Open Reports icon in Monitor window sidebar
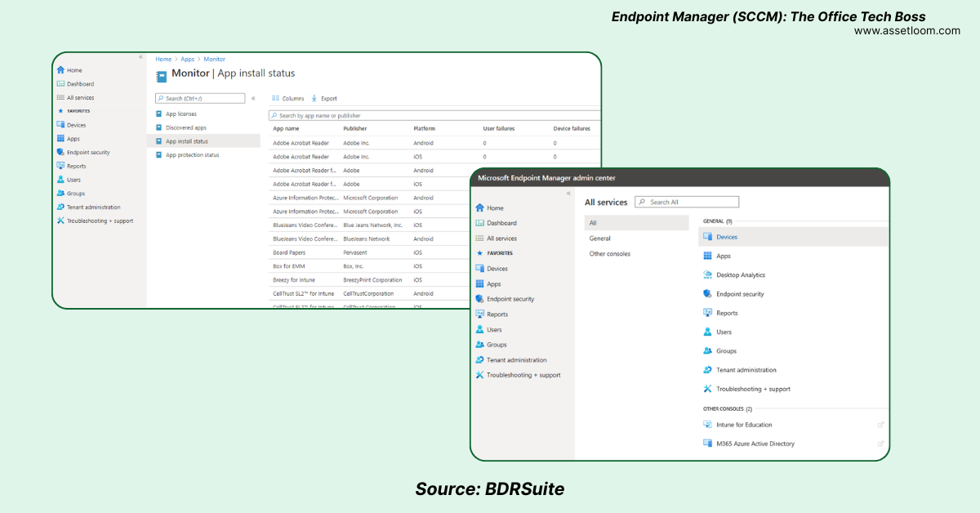Screen dimensions: 980x513 pos(60,166)
